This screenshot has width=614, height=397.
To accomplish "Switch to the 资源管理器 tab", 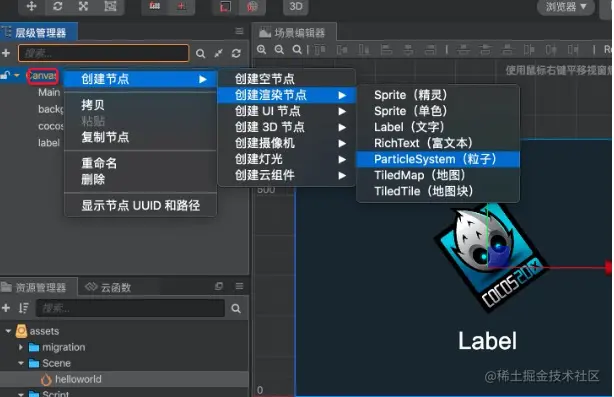I will pos(38,288).
